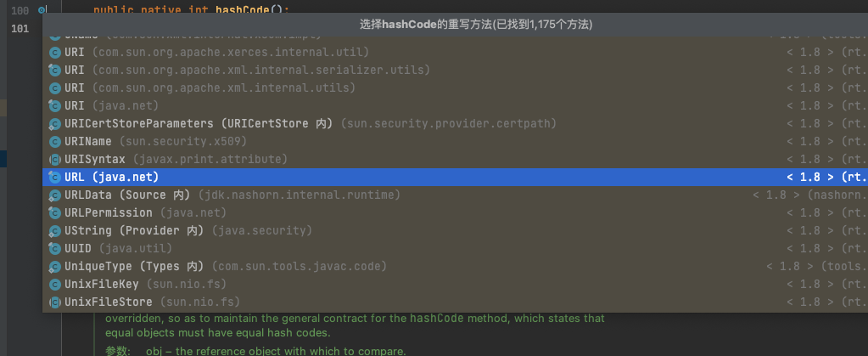Click the URIName class icon
Viewport: 868px width, 356px height.
(x=54, y=141)
